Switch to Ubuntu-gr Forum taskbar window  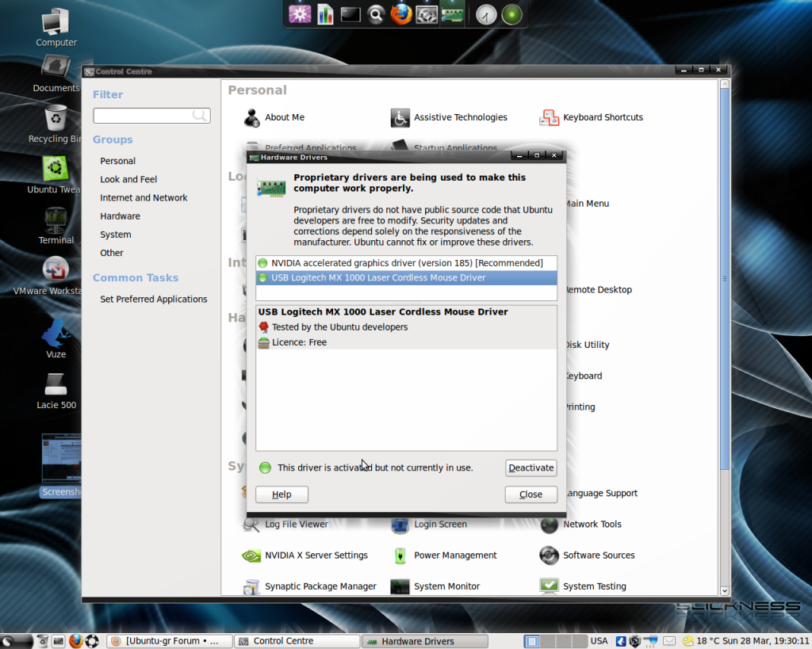click(169, 641)
